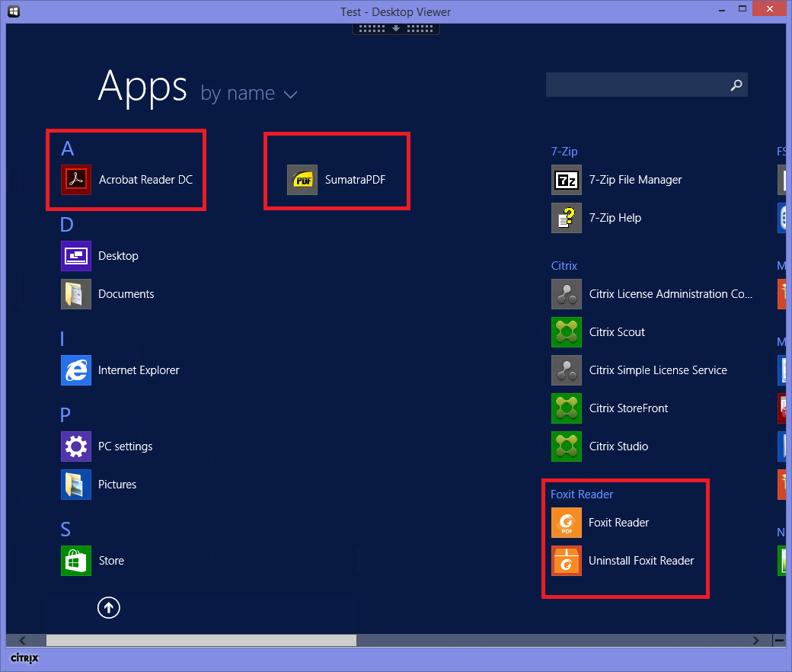The image size is (792, 672).
Task: Launch SumatraPDF yellow icon
Action: [x=302, y=180]
